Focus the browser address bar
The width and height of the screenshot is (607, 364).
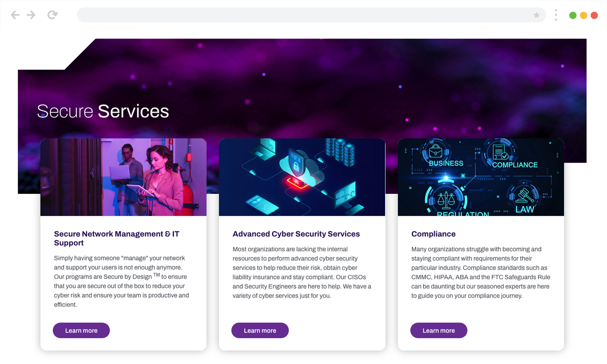pos(303,15)
